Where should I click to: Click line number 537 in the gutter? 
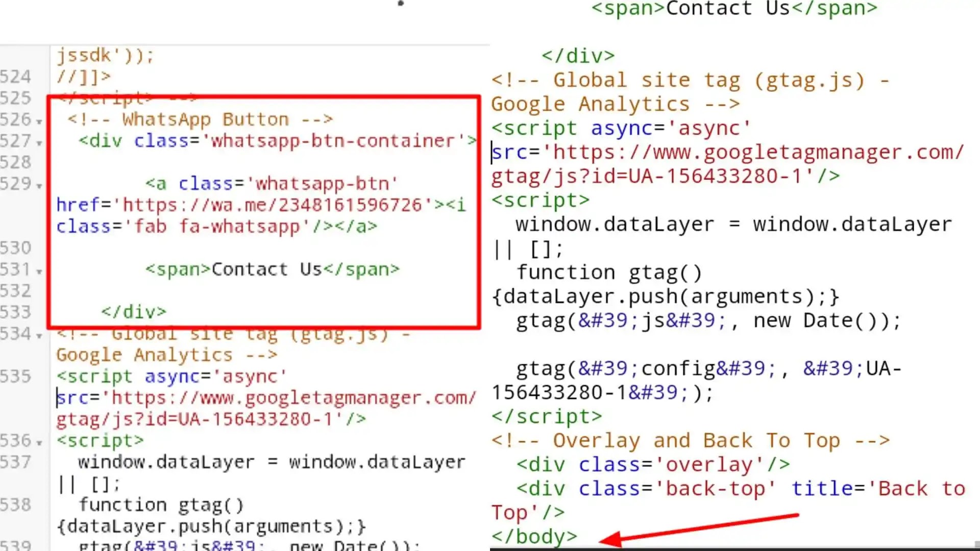tap(16, 462)
